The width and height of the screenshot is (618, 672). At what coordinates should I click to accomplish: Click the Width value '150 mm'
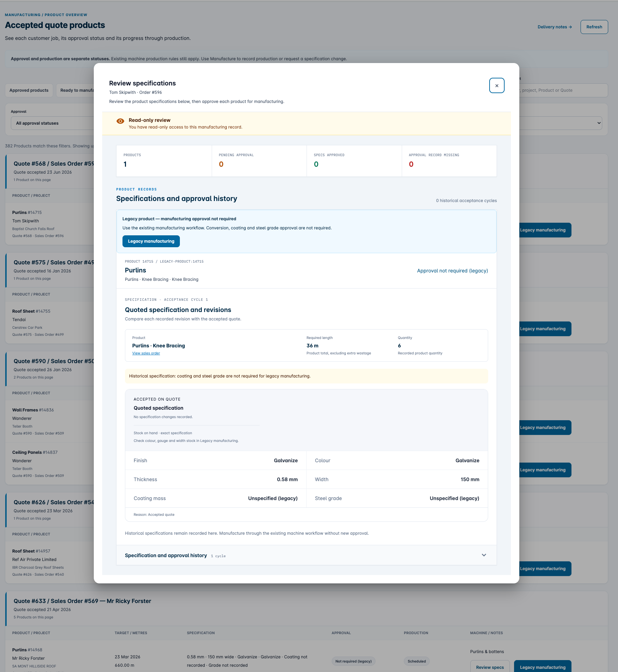point(470,479)
